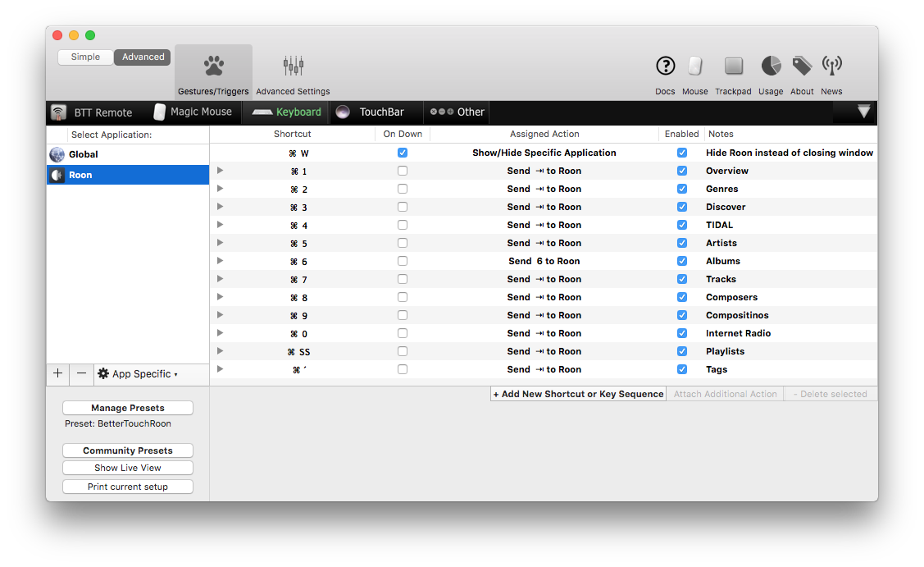924x567 pixels.
Task: Click Attach Additional Action button
Action: tap(726, 394)
